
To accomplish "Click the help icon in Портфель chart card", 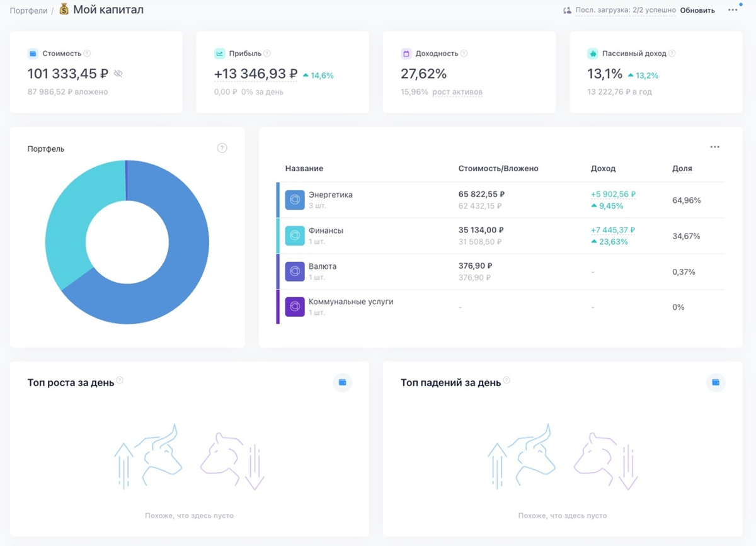I will (x=222, y=148).
